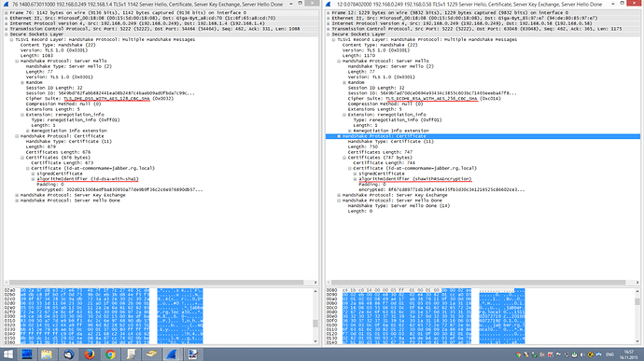Launch Google Chrome from the taskbar

click(109, 354)
